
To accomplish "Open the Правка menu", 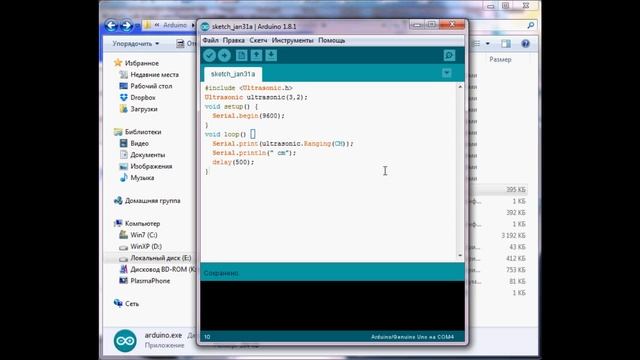I will pos(233,40).
